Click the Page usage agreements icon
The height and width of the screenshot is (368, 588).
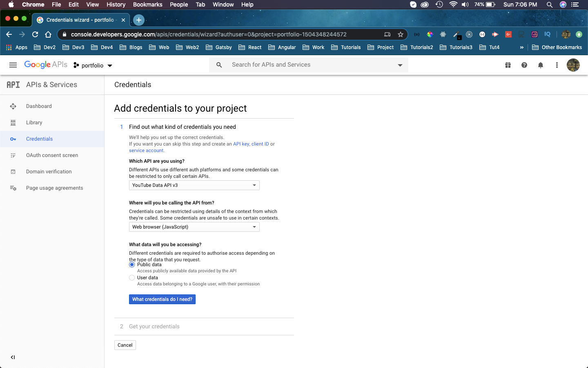(x=13, y=188)
